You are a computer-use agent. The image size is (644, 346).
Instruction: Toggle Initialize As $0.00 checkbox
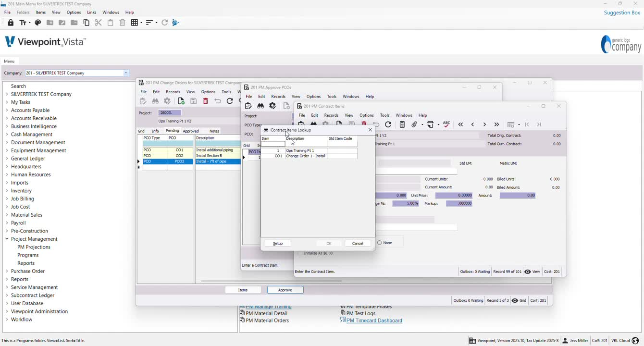[x=300, y=253]
